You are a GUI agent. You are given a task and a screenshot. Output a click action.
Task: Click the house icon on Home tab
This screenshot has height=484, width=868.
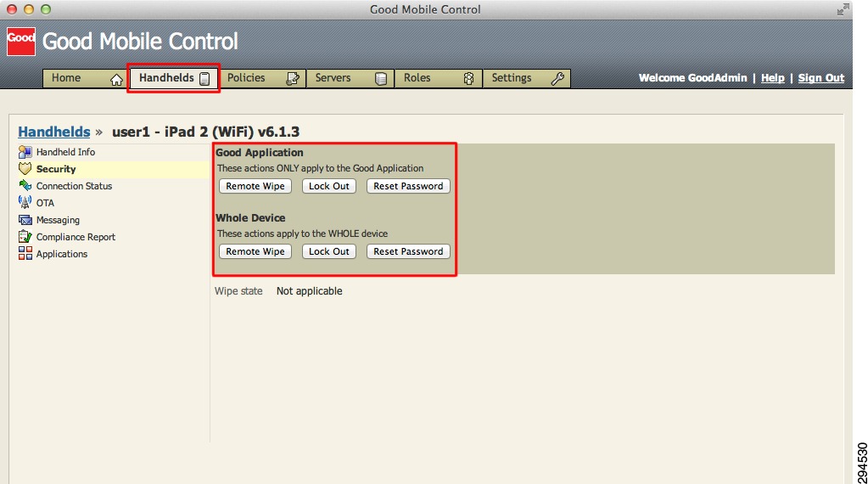(x=116, y=80)
